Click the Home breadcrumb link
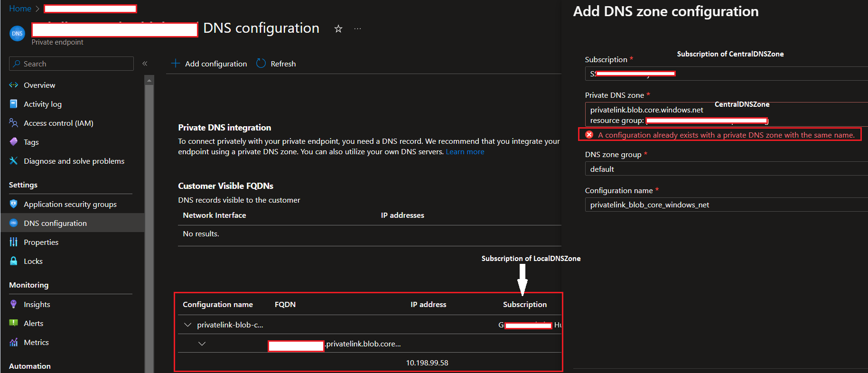Screen dimensions: 868x373 coord(20,9)
